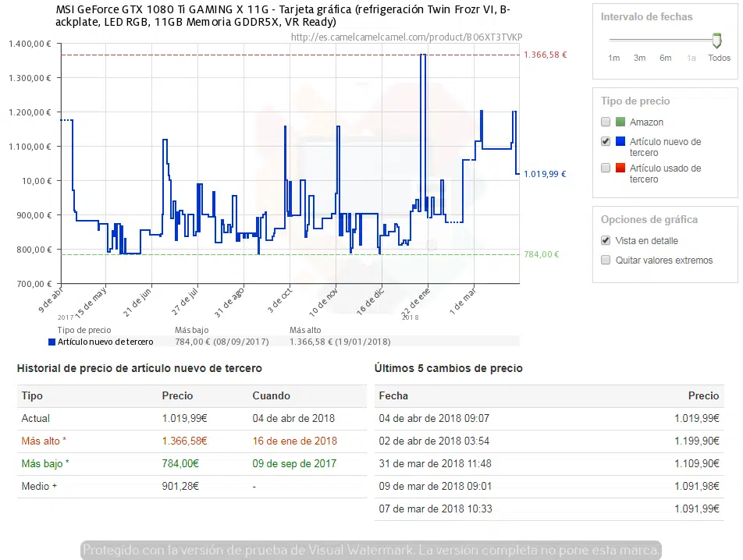The height and width of the screenshot is (560, 743).
Task: Click the lowest price label 784,00 € on chart
Action: (541, 255)
